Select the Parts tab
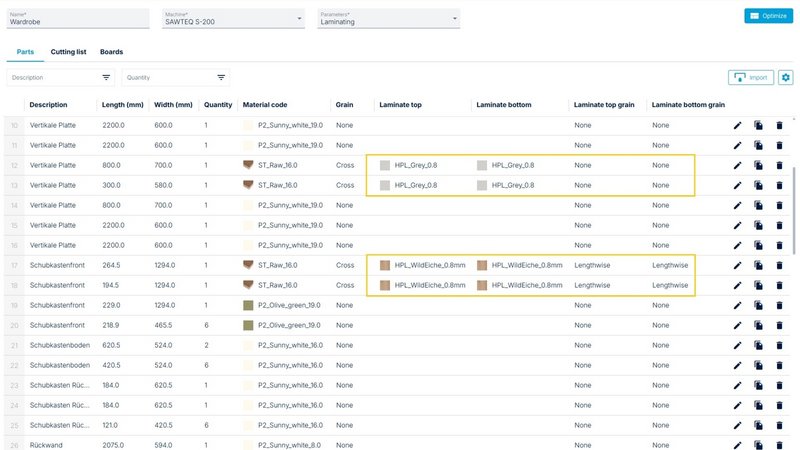800x450 pixels. coord(26,51)
